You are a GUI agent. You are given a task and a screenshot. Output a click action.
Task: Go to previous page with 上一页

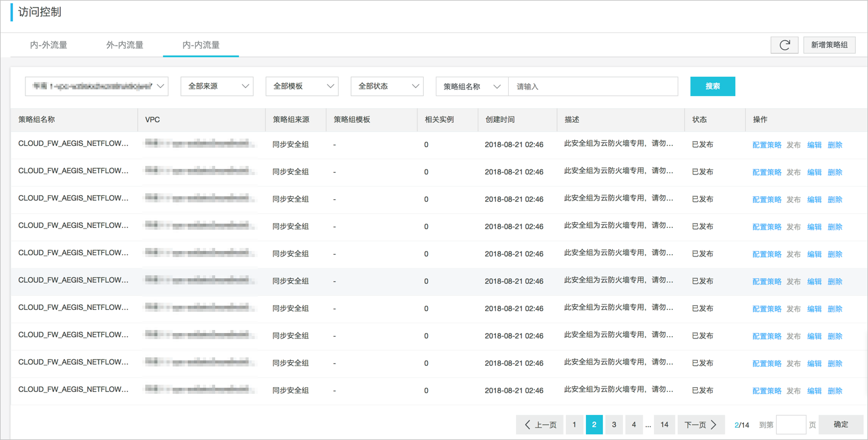coord(540,425)
